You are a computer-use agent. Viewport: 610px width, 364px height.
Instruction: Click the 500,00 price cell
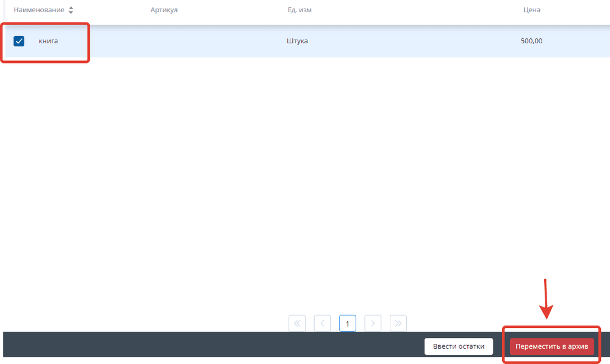(531, 41)
